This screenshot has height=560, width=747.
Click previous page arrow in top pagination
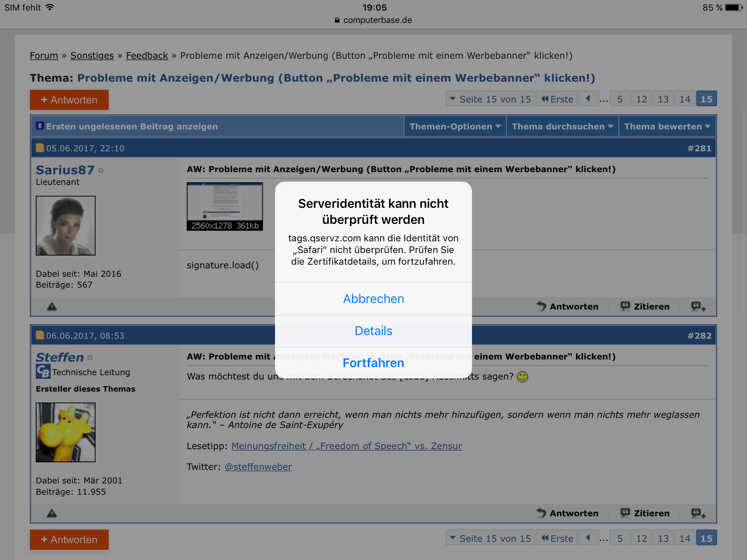coord(588,99)
